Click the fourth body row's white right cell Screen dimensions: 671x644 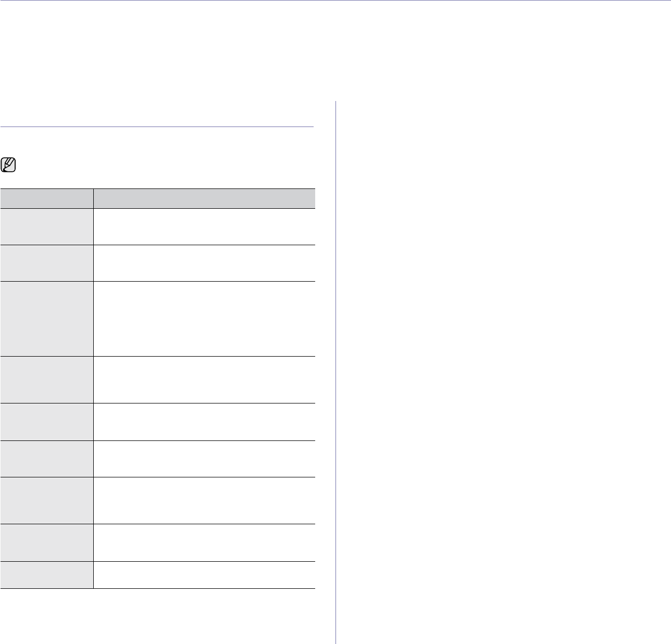(x=204, y=380)
